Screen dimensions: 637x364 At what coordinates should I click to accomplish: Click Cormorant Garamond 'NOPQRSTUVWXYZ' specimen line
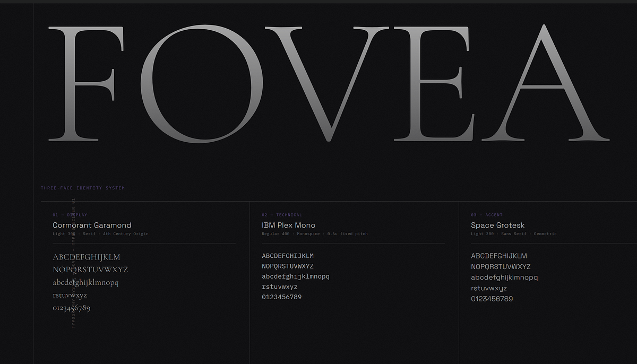point(90,270)
